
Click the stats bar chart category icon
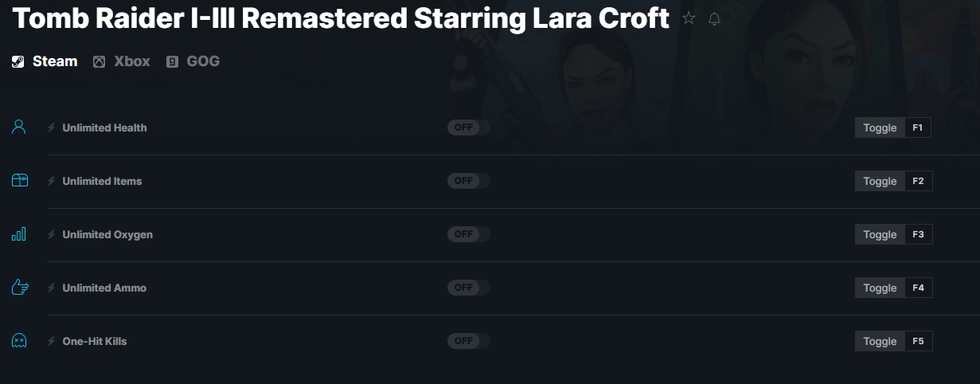19,233
